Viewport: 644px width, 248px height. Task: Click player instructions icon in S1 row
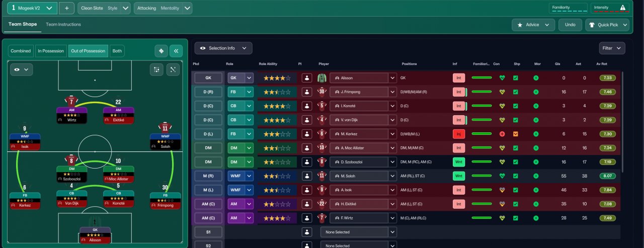pyautogui.click(x=307, y=232)
